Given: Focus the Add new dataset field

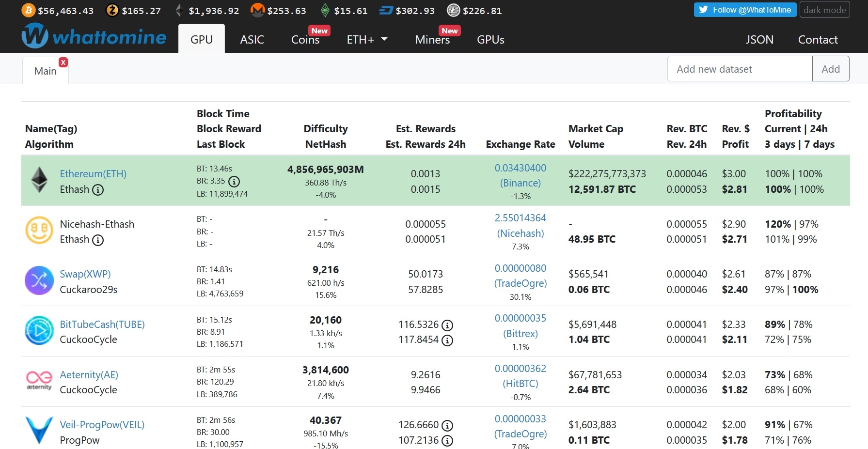Looking at the screenshot, I should [x=740, y=69].
